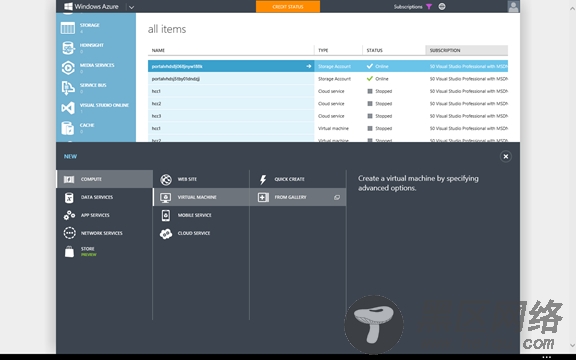Open the globe language icon
576x360 pixels.
pyautogui.click(x=442, y=6)
